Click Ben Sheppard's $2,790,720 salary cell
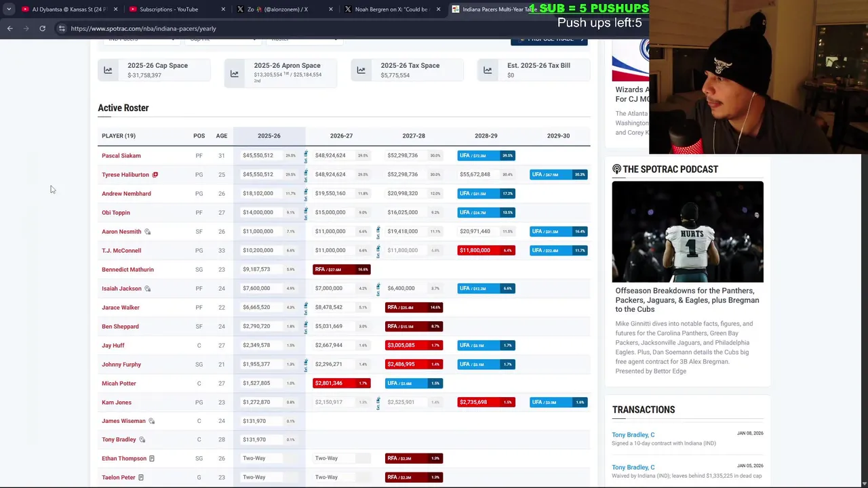868x488 pixels. [x=256, y=327]
